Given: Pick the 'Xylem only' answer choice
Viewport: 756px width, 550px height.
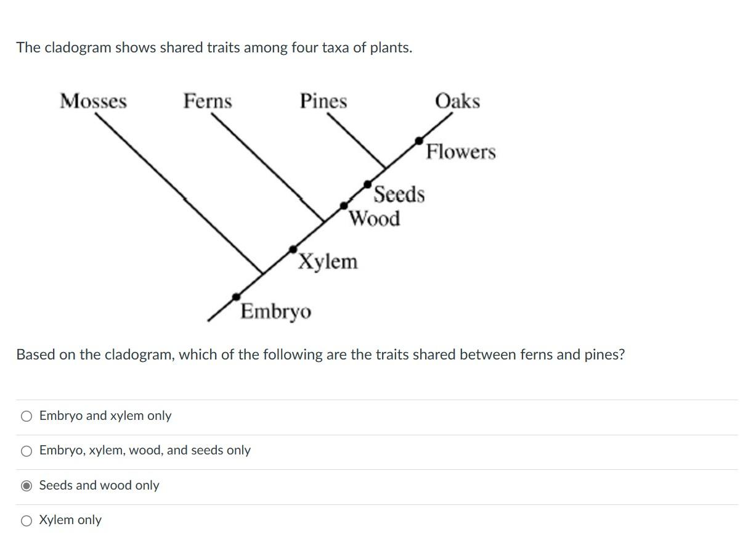Looking at the screenshot, I should point(26,520).
